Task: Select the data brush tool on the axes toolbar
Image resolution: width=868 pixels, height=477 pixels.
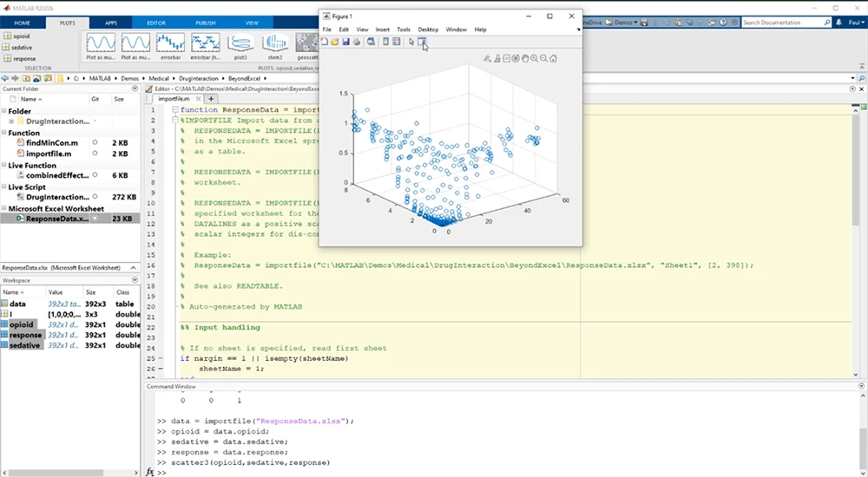Action: point(497,58)
